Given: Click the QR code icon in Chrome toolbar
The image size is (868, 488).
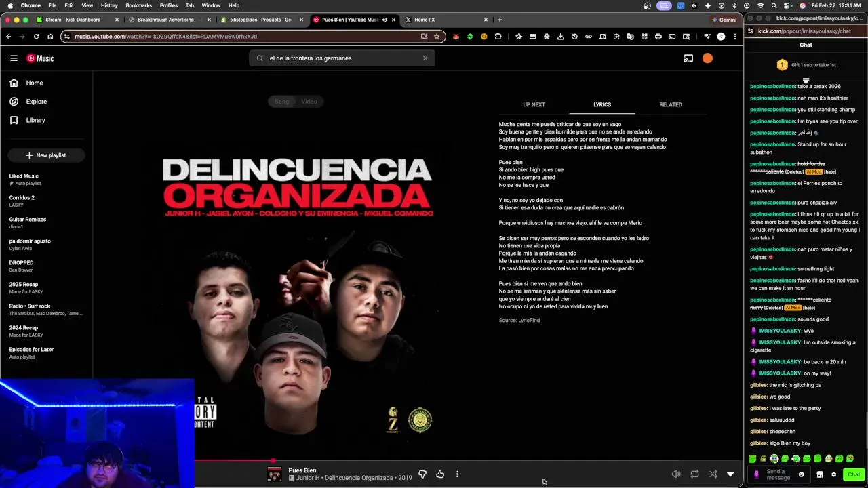Looking at the screenshot, I should click(644, 37).
